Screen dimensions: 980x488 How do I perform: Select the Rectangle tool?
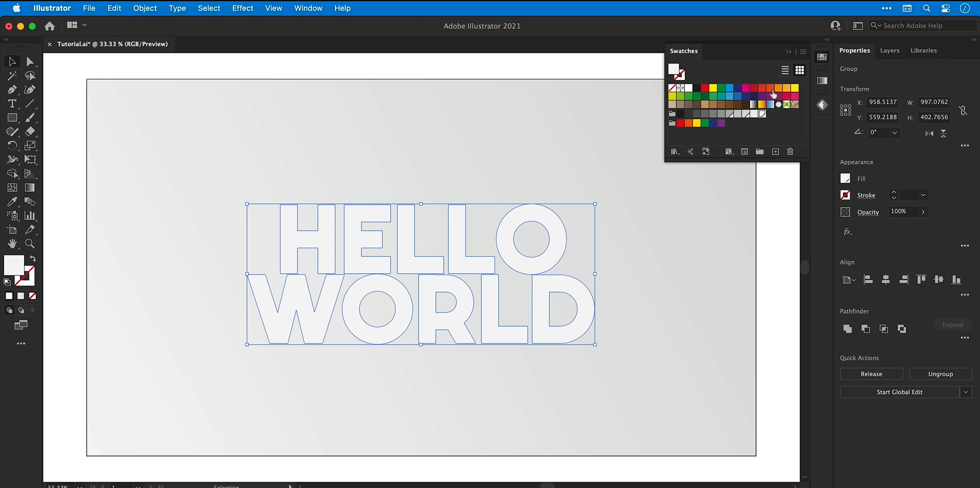click(x=12, y=118)
